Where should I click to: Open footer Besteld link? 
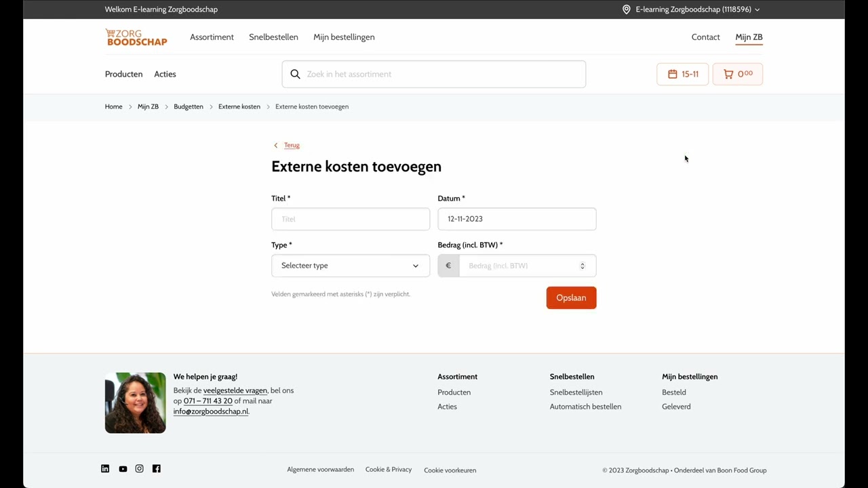coord(674,392)
